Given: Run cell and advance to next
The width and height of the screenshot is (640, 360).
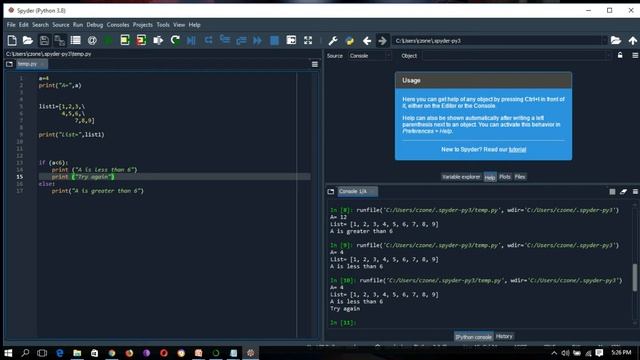Looking at the screenshot, I should (x=141, y=40).
